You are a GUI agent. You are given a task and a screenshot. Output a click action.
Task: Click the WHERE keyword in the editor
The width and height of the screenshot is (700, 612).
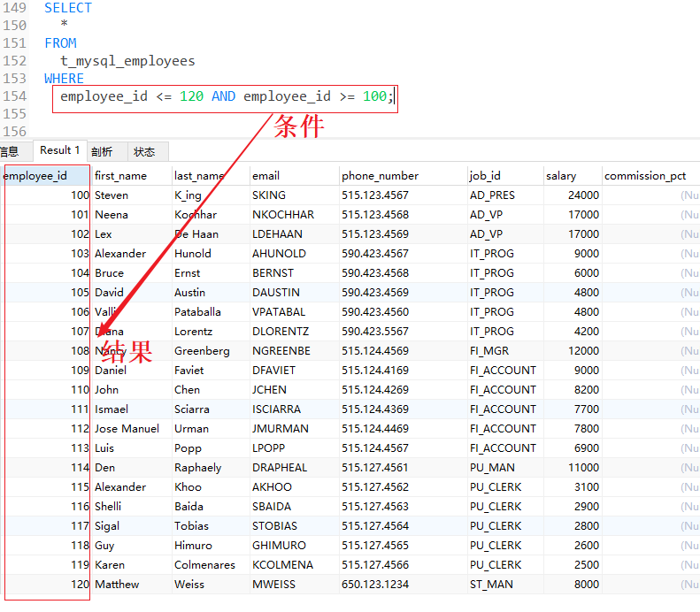64,79
